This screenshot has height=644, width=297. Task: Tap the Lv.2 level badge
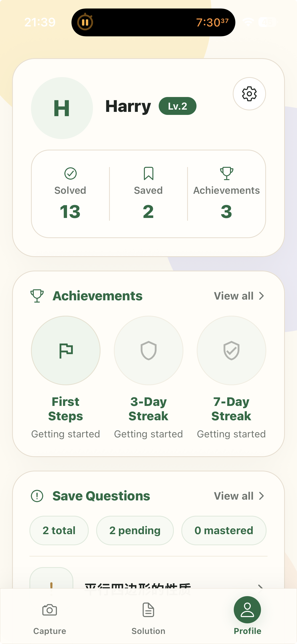[178, 106]
